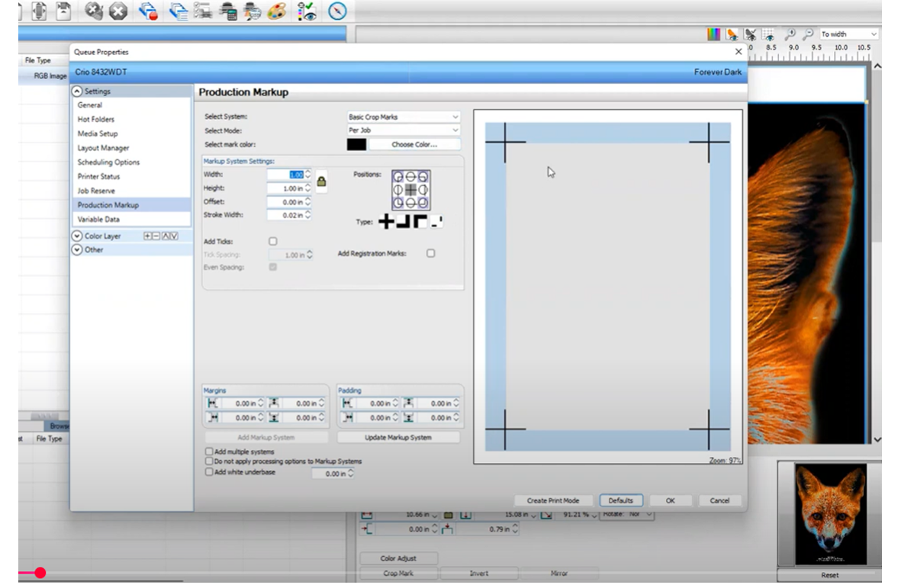The height and width of the screenshot is (588, 898).
Task: Select the plus-shaped crop mark type
Action: coord(387,222)
